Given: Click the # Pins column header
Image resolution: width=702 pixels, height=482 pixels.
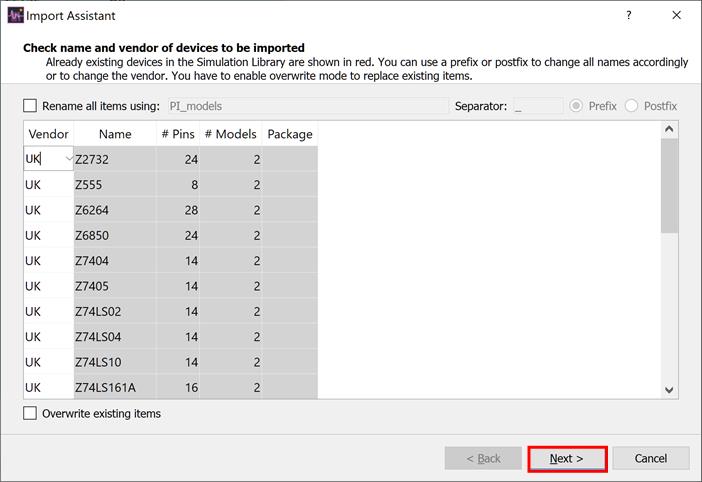Looking at the screenshot, I should [177, 134].
